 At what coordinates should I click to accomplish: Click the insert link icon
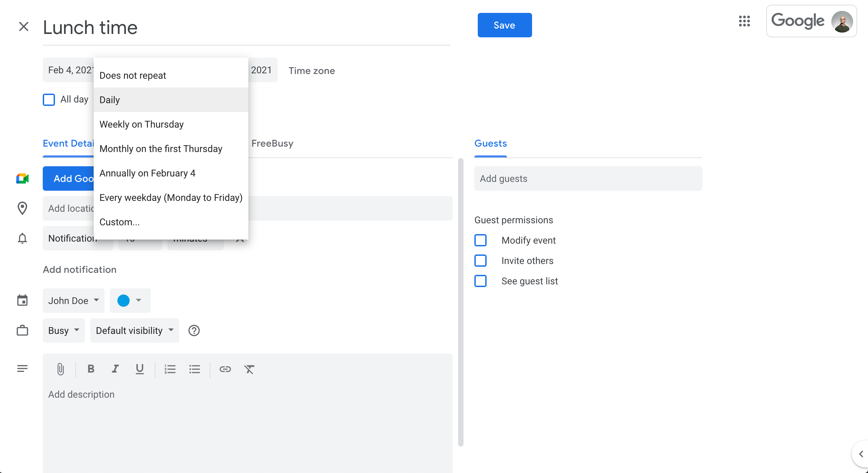[x=225, y=369]
